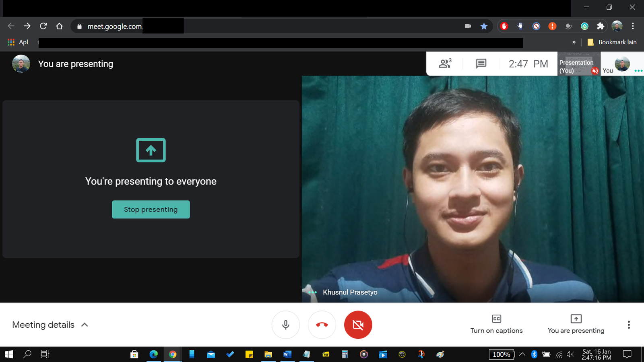Mute the microphone
The width and height of the screenshot is (644, 362).
click(x=285, y=325)
